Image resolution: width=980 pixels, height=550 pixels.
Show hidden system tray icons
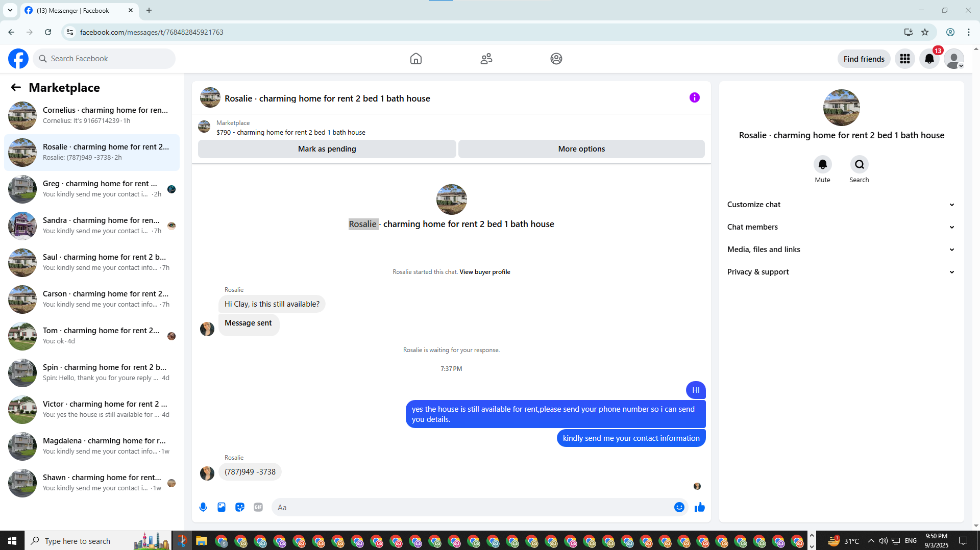pos(871,541)
